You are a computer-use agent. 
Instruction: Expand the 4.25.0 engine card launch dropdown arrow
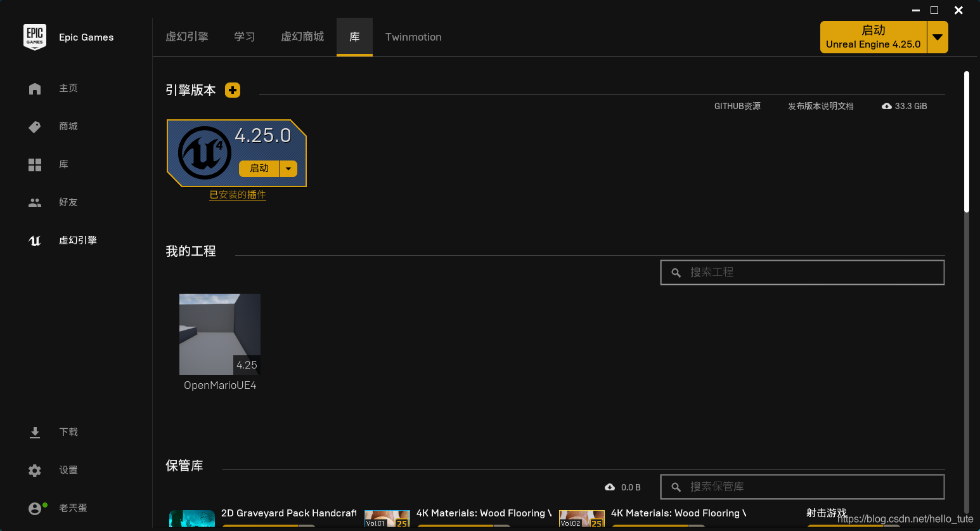(288, 169)
